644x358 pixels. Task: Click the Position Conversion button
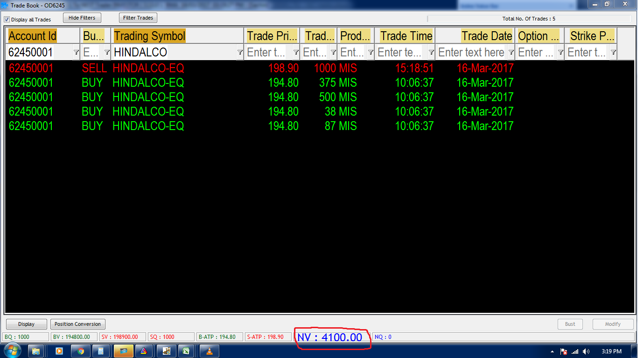(x=77, y=324)
